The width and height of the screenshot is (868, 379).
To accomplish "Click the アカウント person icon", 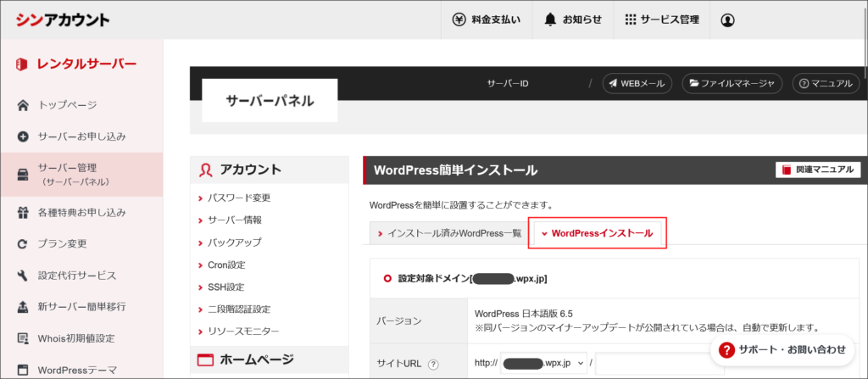I will tap(205, 170).
